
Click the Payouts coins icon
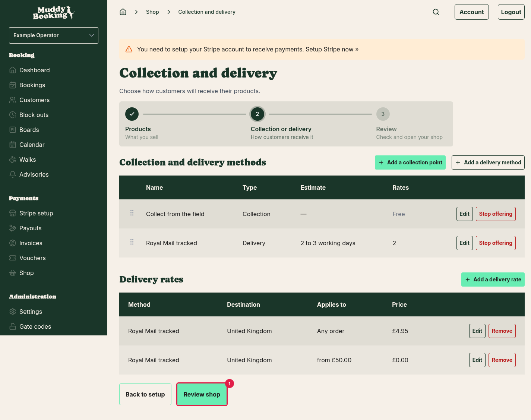[x=13, y=228]
